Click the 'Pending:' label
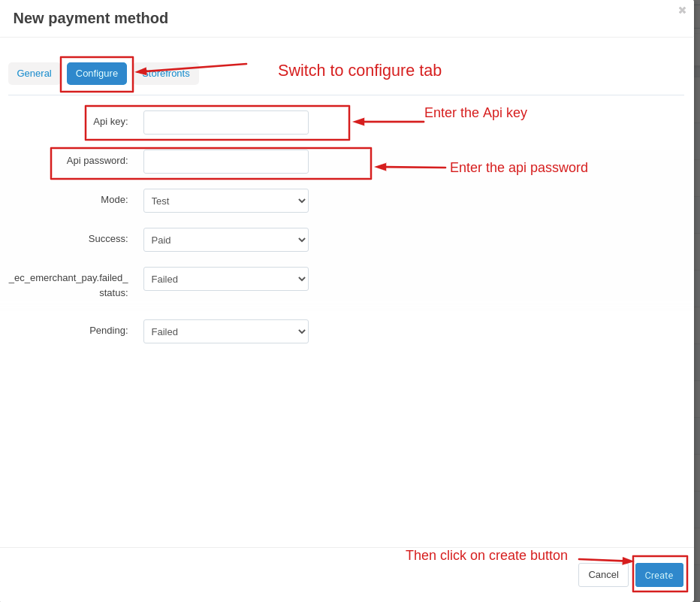700x602 pixels. coord(108,331)
